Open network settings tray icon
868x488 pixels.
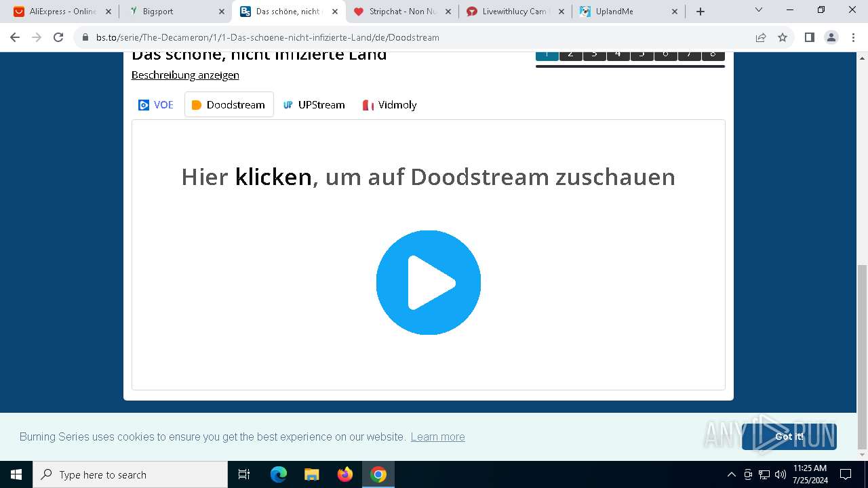[764, 474]
